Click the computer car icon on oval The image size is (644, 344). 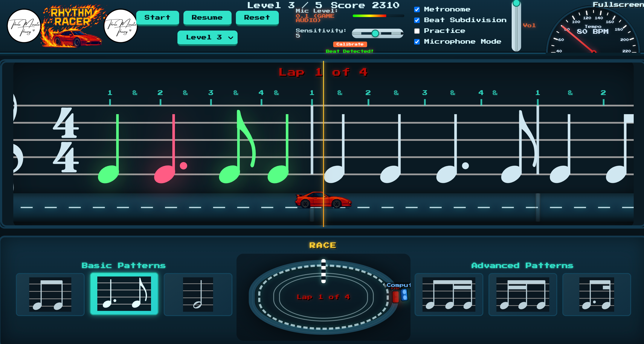404,295
